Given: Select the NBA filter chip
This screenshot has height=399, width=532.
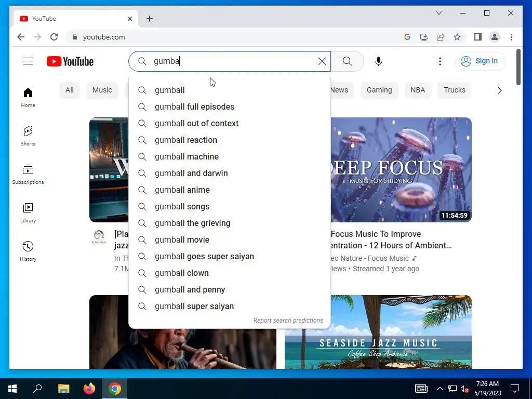Looking at the screenshot, I should [x=418, y=90].
